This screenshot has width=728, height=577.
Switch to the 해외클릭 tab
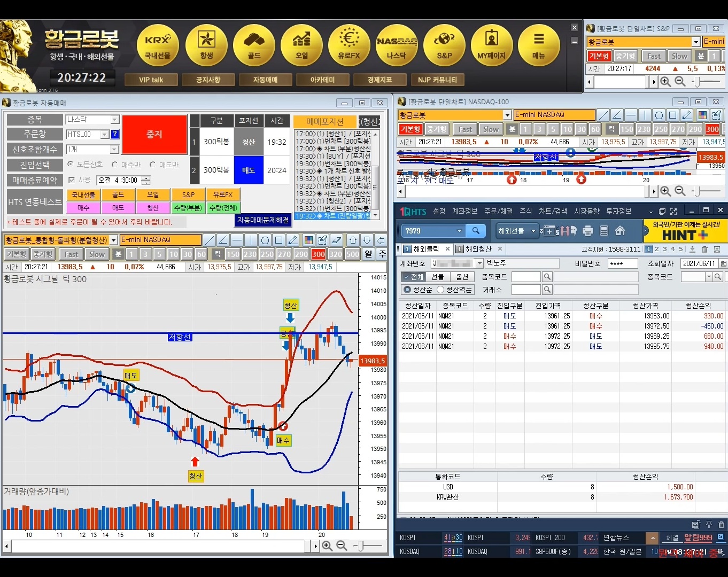426,249
